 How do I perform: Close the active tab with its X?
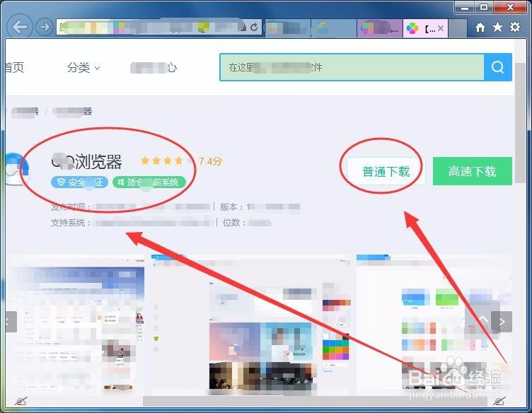click(441, 28)
